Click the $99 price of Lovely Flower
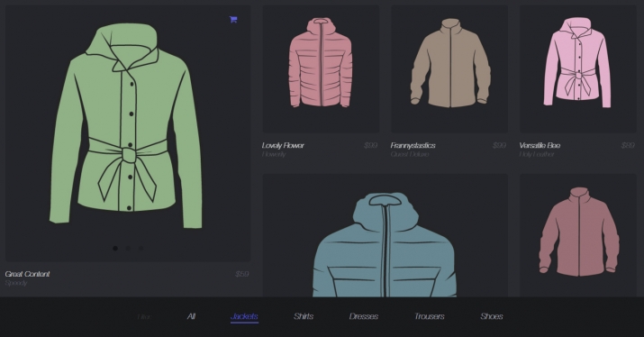Image resolution: width=644 pixels, height=337 pixels. [x=370, y=145]
